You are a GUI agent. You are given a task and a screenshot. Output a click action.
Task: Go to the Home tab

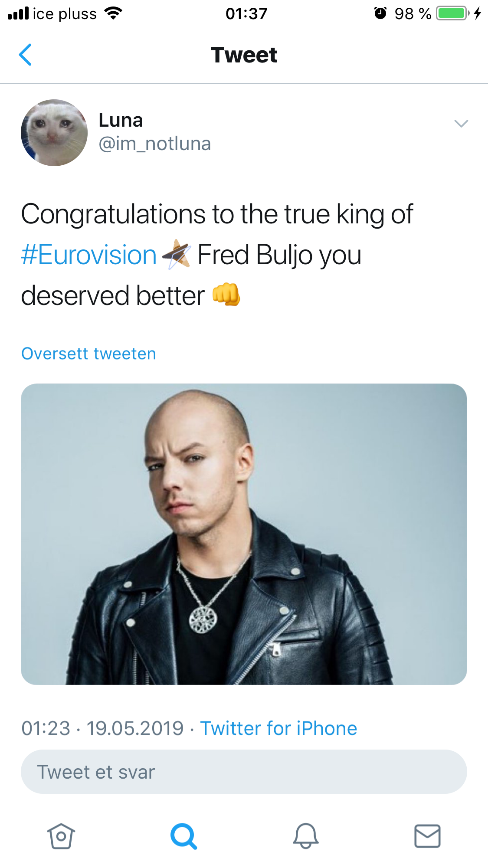click(x=61, y=836)
